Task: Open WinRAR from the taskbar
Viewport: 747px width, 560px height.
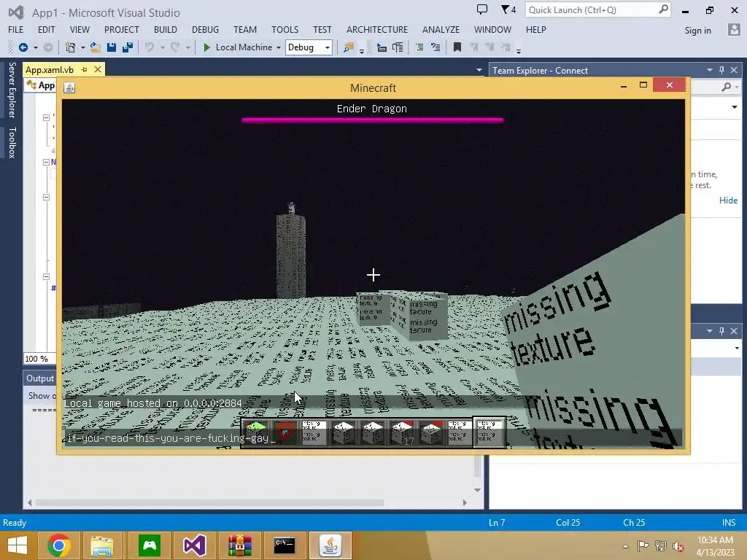Action: (x=239, y=545)
